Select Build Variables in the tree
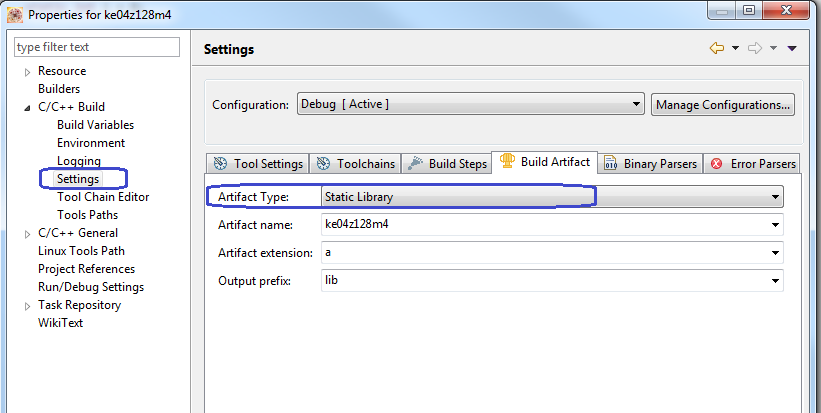The width and height of the screenshot is (821, 413). pos(95,125)
